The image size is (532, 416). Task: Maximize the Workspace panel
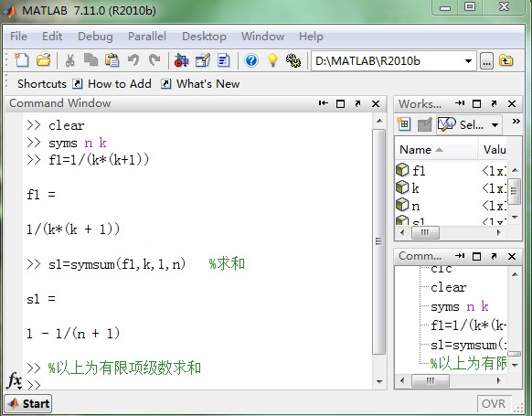(476, 103)
